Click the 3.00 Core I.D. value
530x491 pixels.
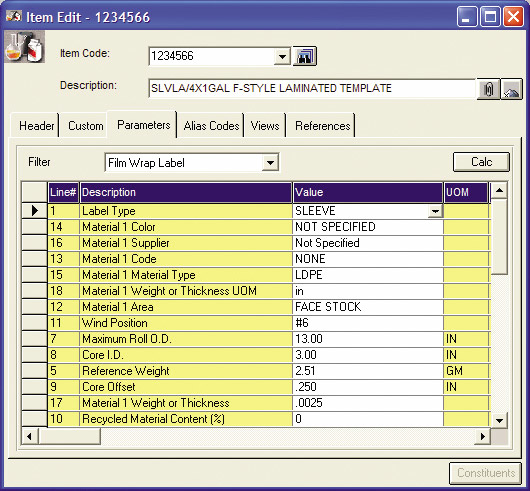[368, 355]
